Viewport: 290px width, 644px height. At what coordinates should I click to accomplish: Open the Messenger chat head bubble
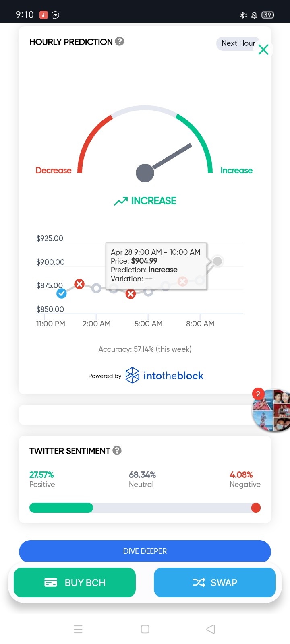pos(271,410)
